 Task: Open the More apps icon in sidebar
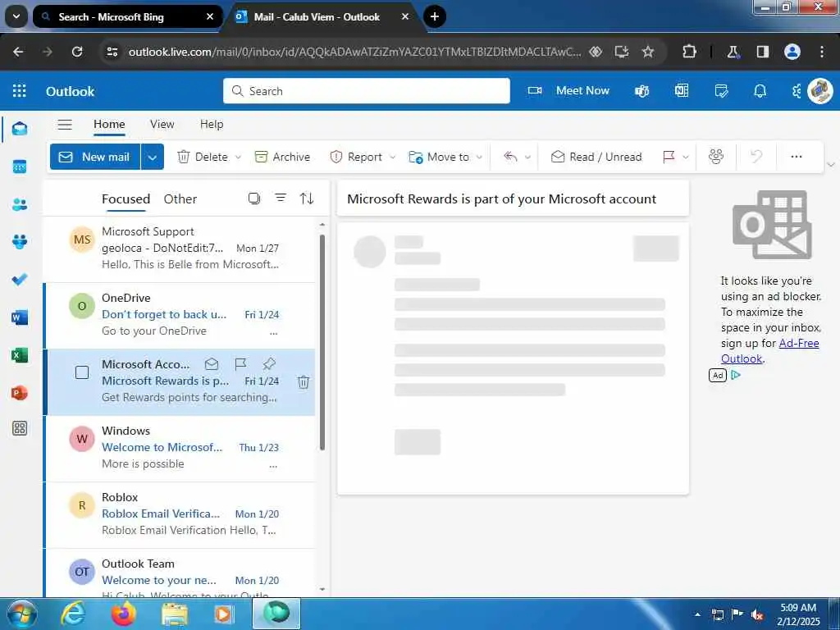(x=20, y=428)
